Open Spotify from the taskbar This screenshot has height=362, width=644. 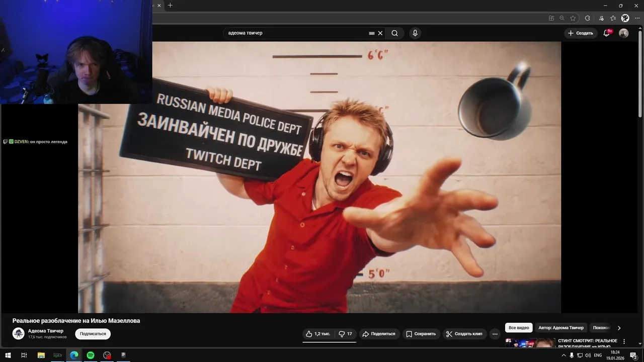(x=91, y=355)
